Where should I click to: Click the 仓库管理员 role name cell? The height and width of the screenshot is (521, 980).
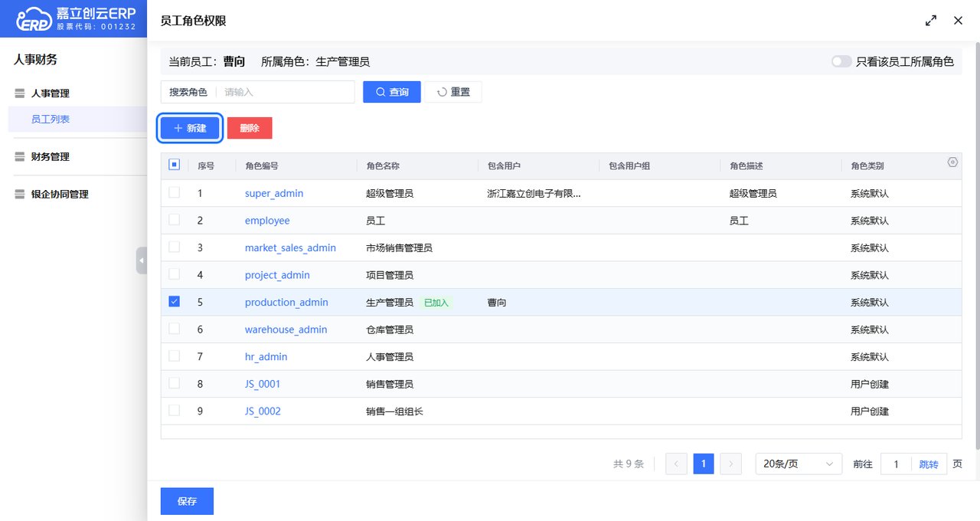[x=390, y=329]
